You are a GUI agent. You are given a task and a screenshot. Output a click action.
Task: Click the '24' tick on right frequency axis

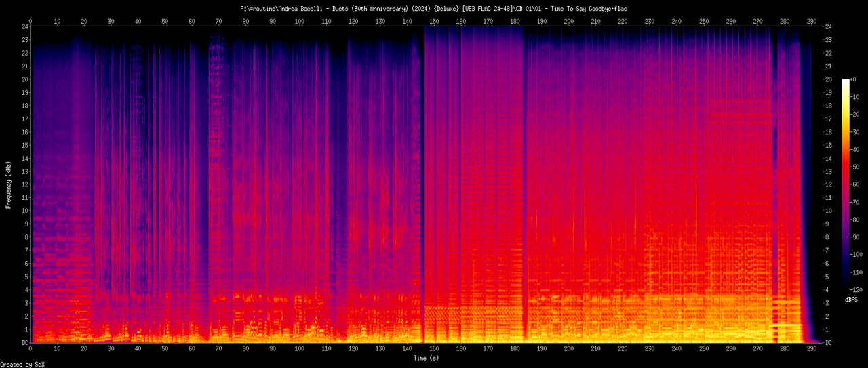point(829,26)
